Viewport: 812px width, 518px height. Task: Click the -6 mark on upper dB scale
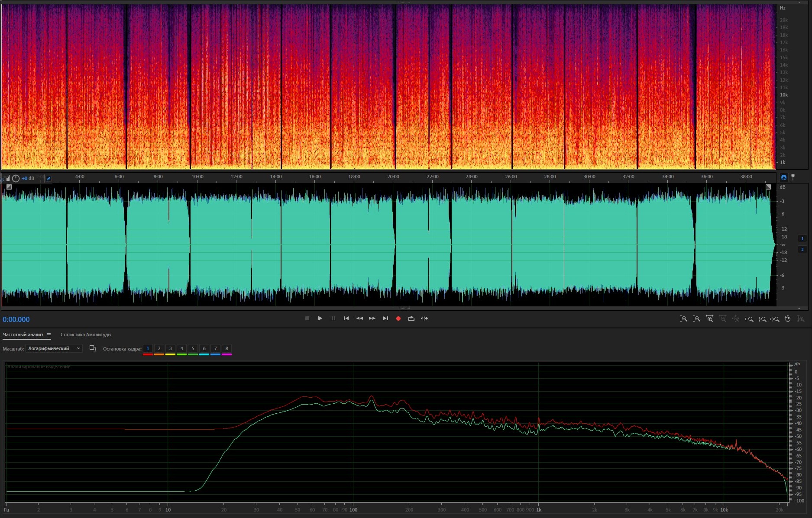coord(783,214)
